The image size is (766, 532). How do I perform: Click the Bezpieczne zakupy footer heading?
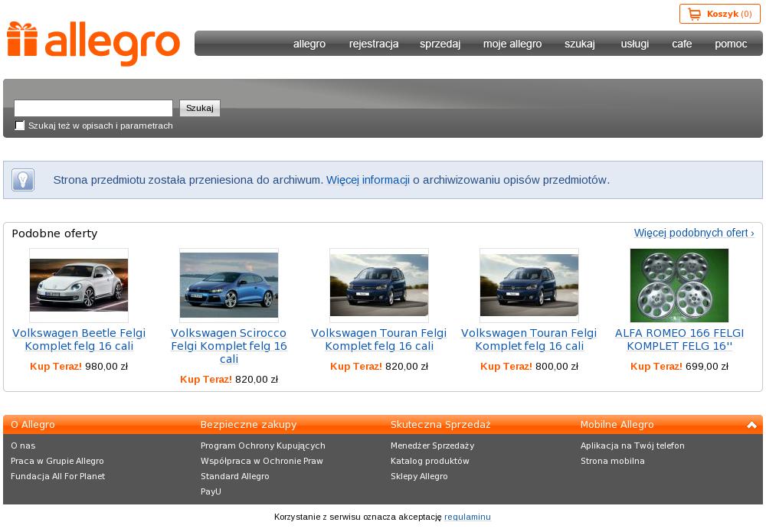coord(249,425)
